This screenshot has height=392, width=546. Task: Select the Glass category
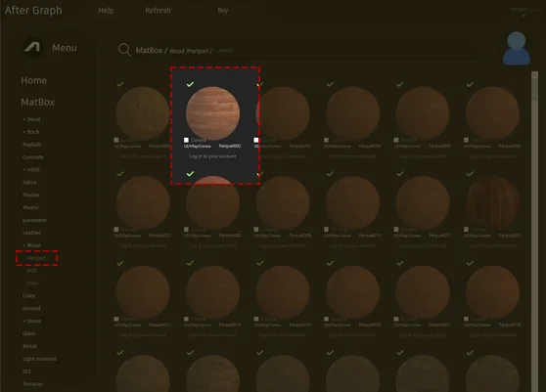29,333
